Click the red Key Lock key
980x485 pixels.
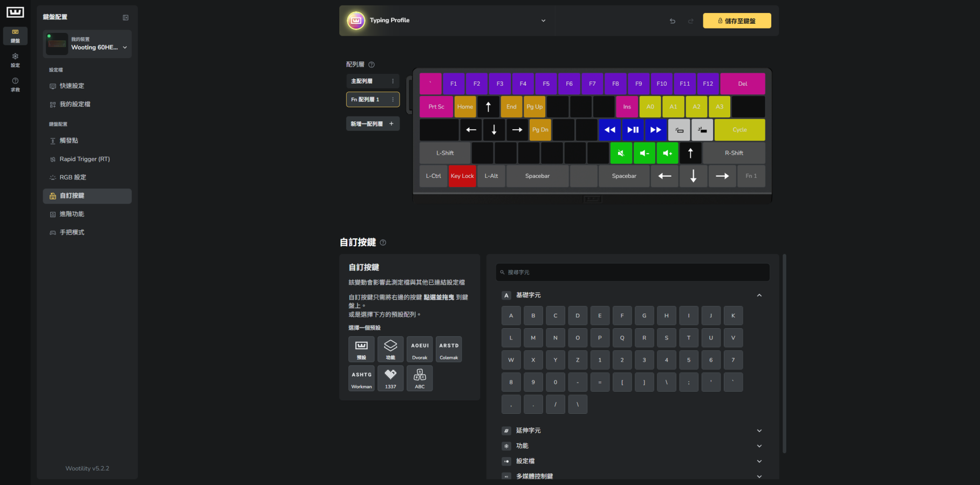point(462,176)
